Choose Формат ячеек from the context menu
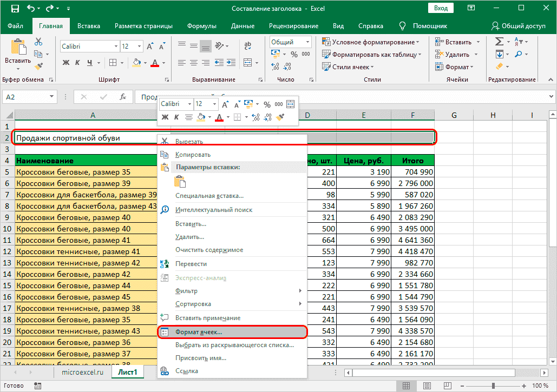 (198, 331)
